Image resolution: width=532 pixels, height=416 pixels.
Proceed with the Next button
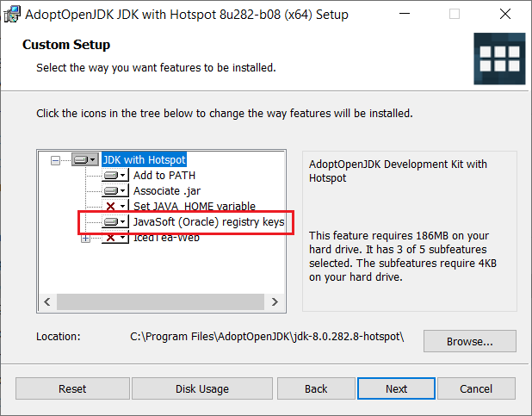[396, 388]
